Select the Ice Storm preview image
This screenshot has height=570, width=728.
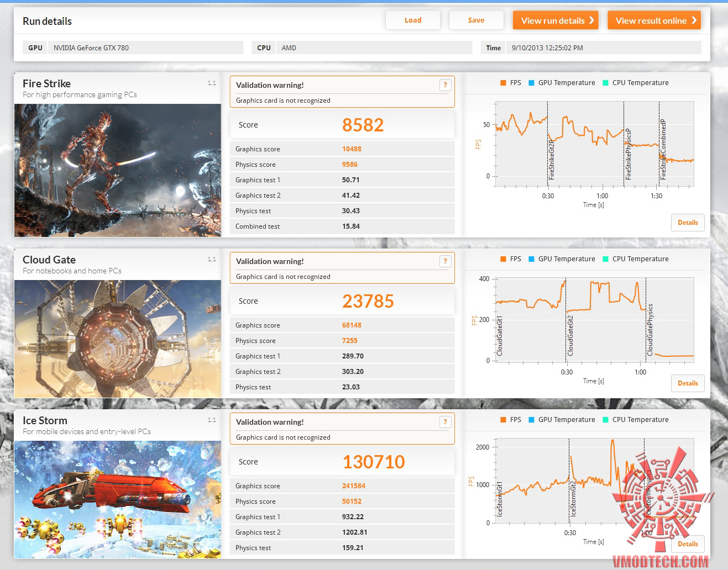pos(118,500)
